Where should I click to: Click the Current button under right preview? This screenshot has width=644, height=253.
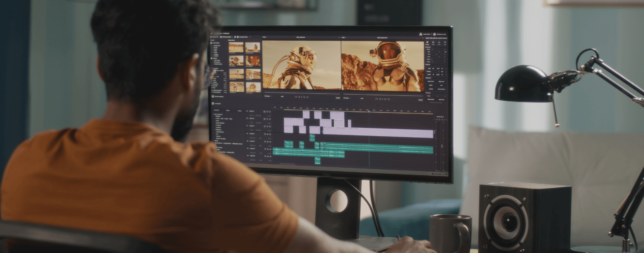point(420,100)
